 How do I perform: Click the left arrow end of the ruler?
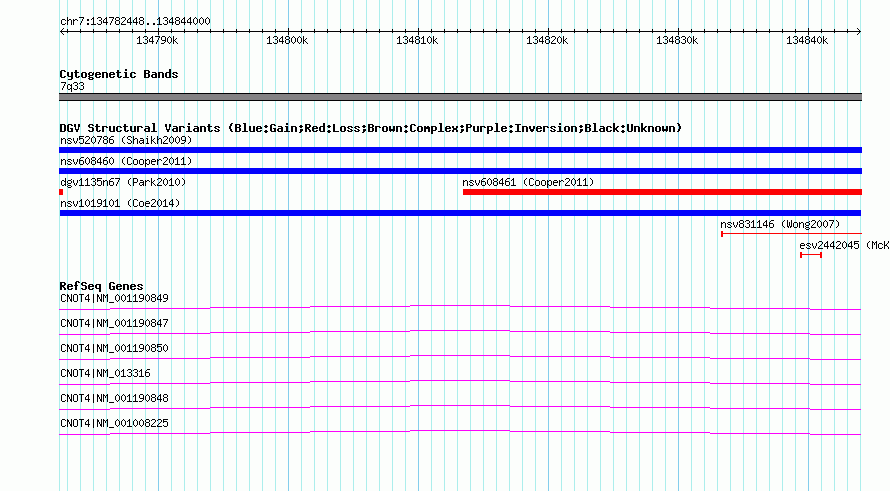62,31
